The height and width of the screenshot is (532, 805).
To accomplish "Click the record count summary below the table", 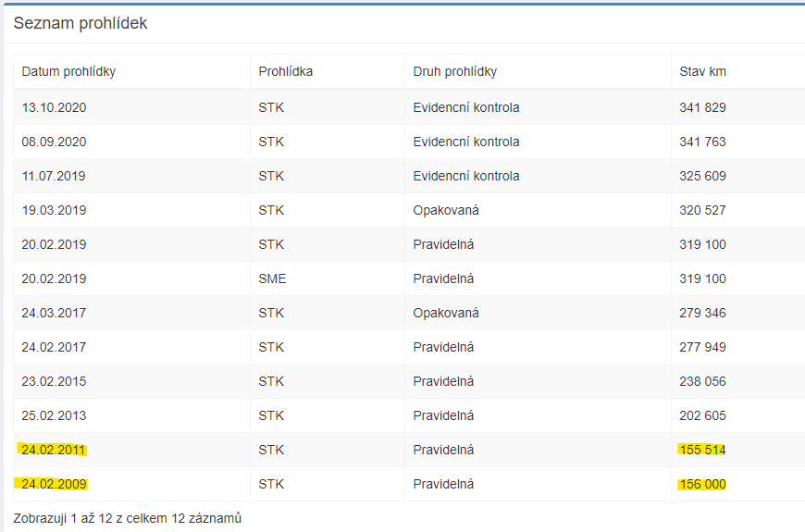I will pyautogui.click(x=127, y=518).
